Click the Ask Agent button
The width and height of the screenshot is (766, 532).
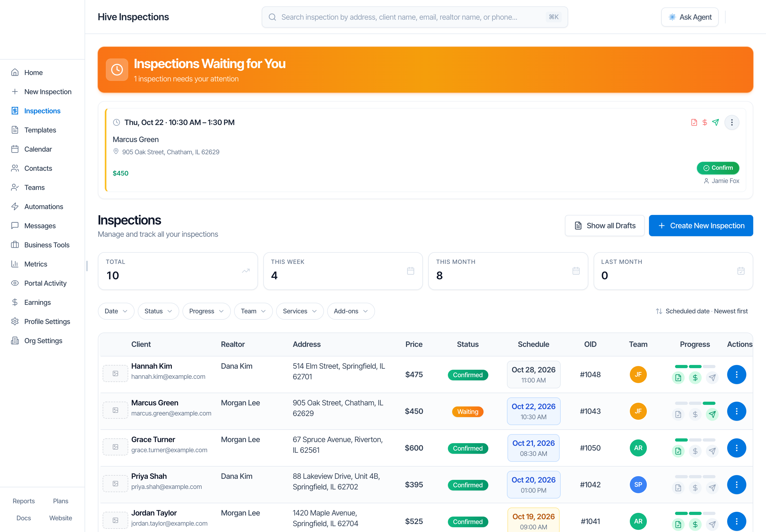coord(690,17)
